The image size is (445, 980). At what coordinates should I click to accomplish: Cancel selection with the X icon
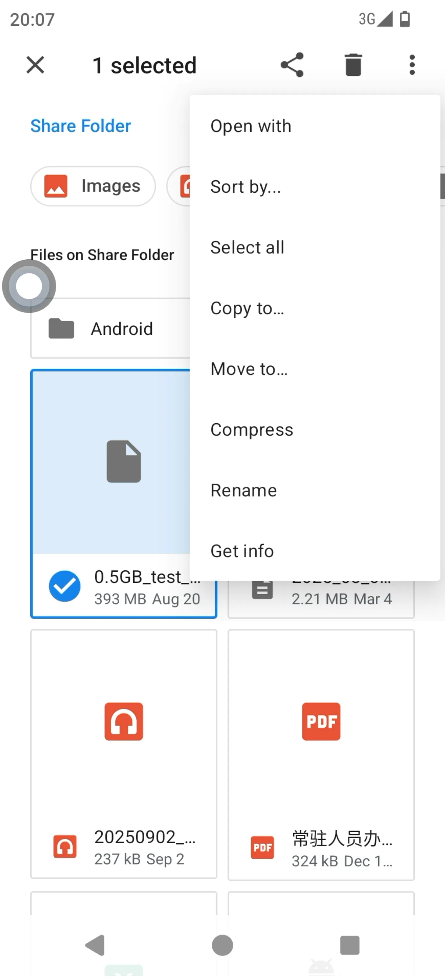click(35, 65)
